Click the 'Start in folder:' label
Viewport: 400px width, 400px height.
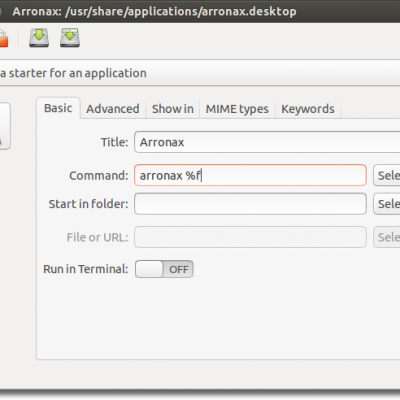click(88, 204)
